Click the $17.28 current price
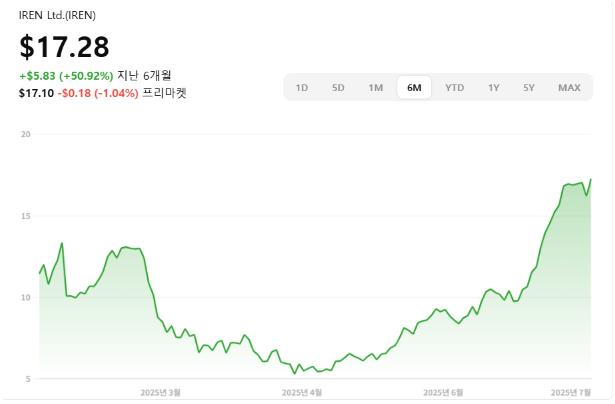Image resolution: width=615 pixels, height=404 pixels. tap(64, 47)
